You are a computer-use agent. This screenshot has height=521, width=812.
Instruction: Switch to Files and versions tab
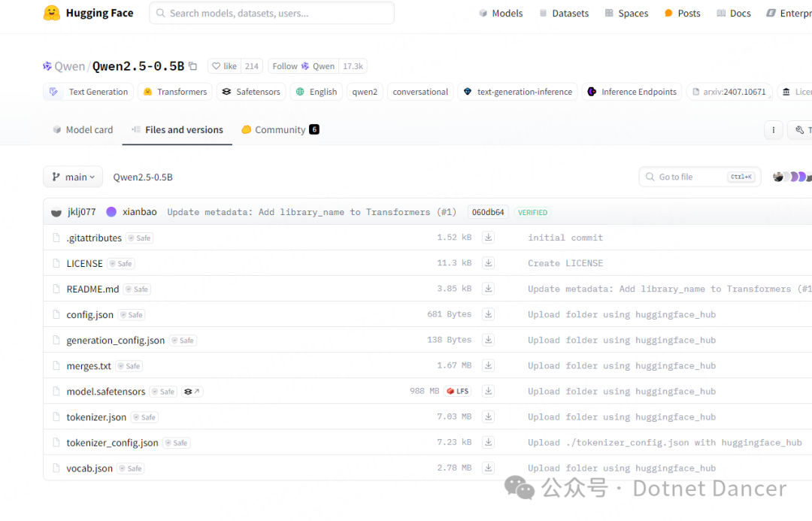pos(177,130)
